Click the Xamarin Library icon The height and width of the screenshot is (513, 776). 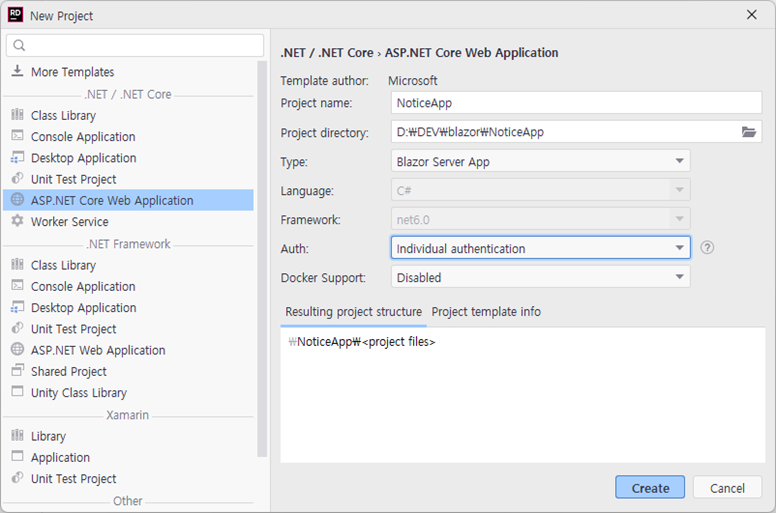click(x=17, y=435)
